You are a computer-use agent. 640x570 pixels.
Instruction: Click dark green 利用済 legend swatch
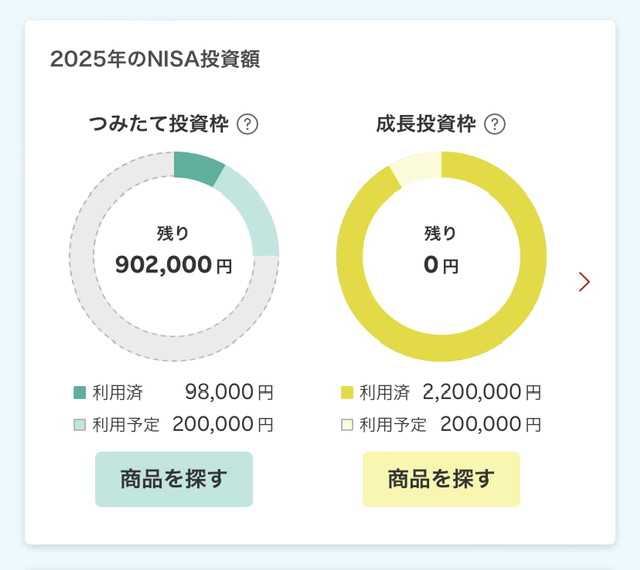(81, 393)
